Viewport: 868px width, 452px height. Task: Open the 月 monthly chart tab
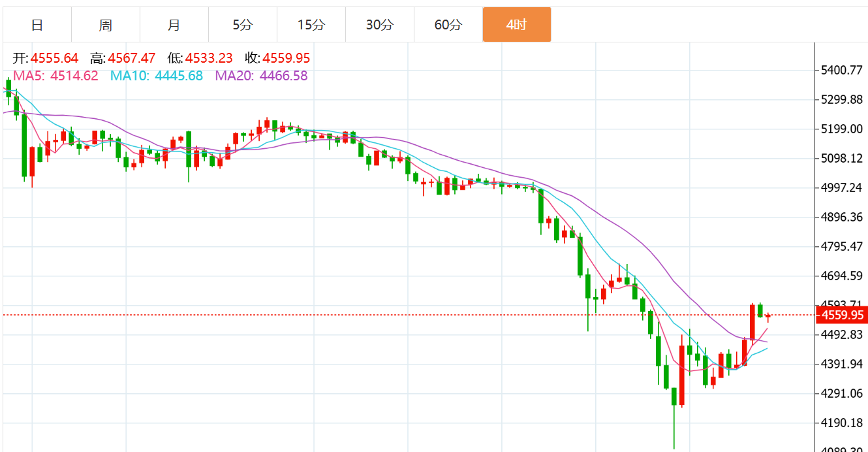coord(174,25)
